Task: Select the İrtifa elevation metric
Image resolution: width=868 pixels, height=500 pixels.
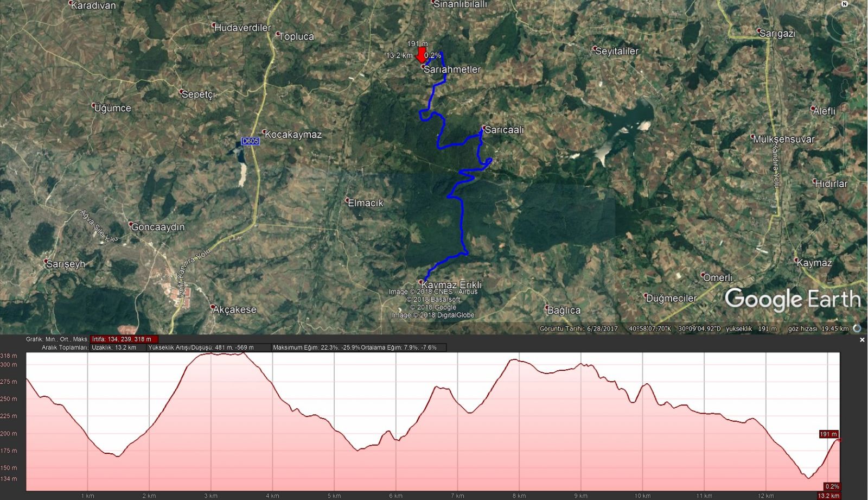Action: pos(124,339)
